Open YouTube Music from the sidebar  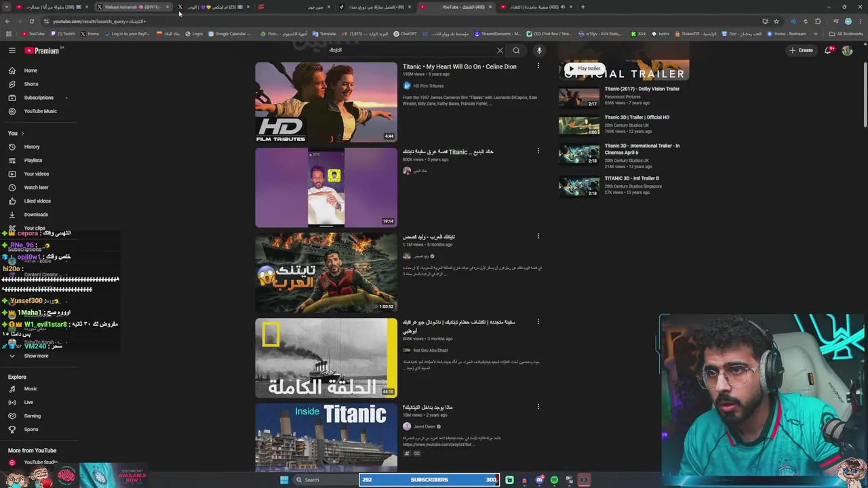pyautogui.click(x=40, y=111)
